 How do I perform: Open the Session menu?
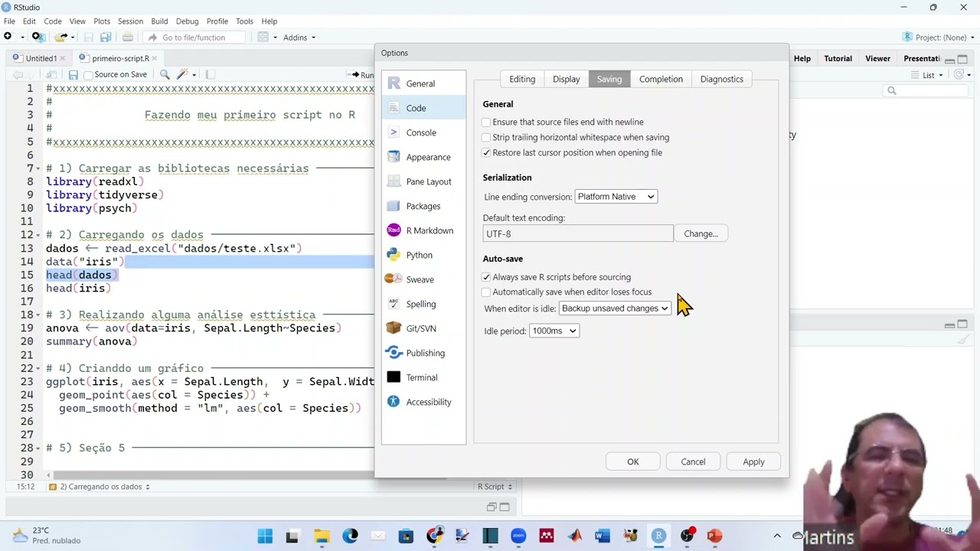(130, 21)
